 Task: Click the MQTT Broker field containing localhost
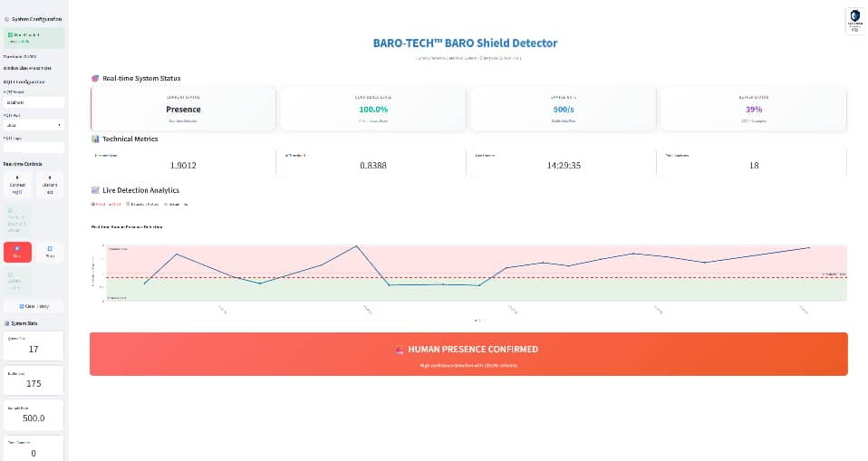33,102
